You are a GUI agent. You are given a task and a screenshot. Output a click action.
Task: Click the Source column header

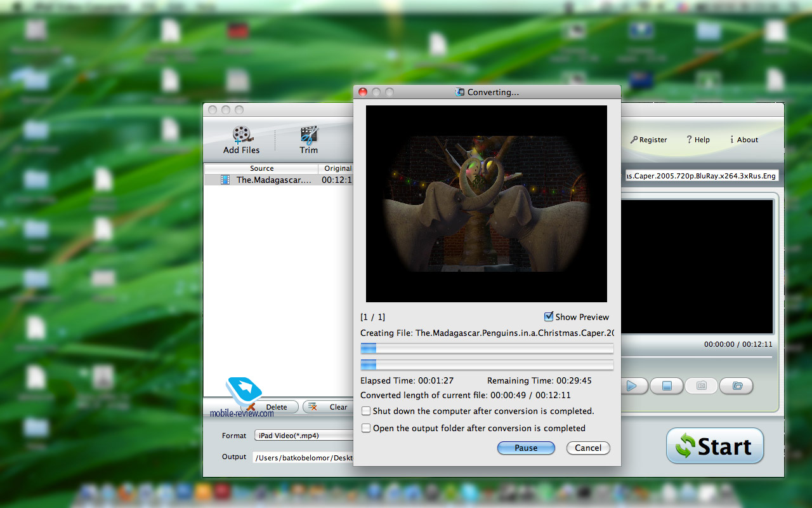(x=261, y=168)
